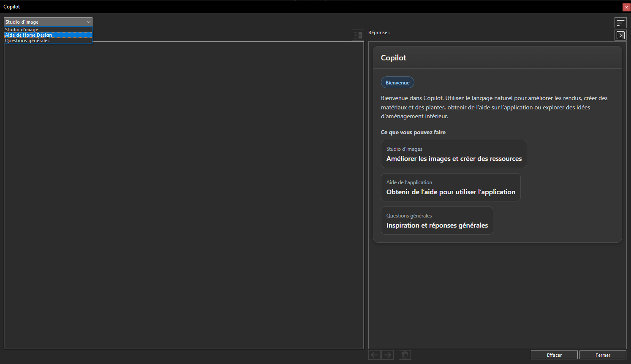Click the Bienvenue badge
The image size is (631, 364).
pos(397,83)
